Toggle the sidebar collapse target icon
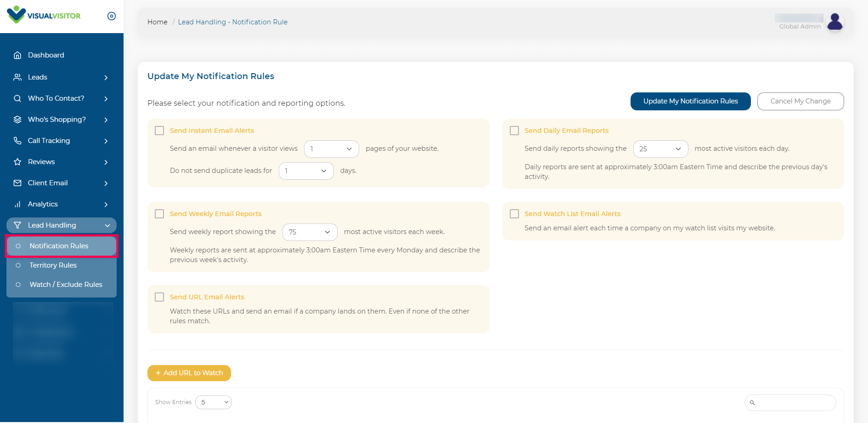The image size is (868, 423). (x=112, y=16)
